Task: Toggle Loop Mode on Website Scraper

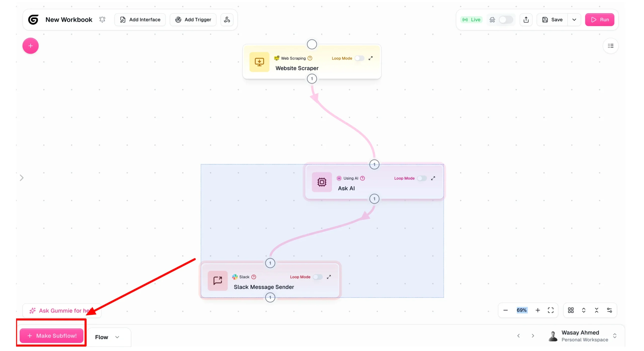Action: point(359,58)
